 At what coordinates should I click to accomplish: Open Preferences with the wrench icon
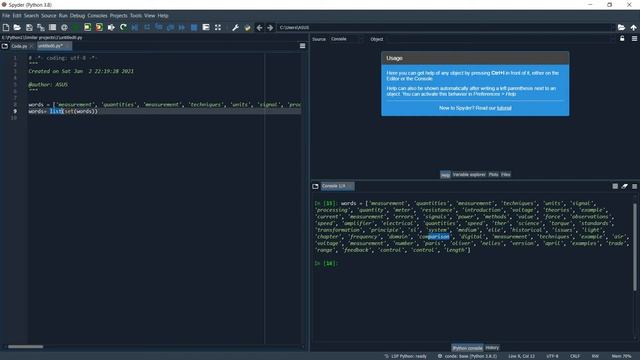(235, 27)
